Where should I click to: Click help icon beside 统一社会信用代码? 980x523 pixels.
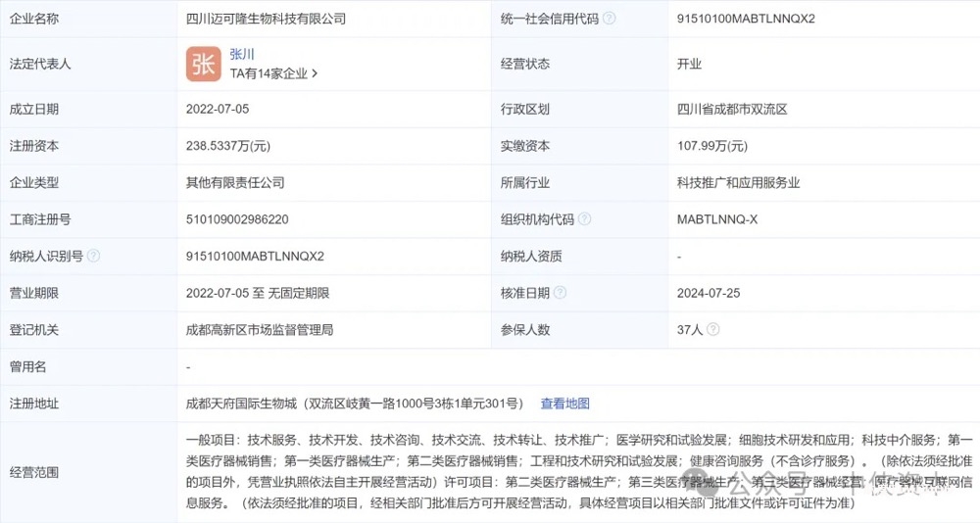[609, 19]
